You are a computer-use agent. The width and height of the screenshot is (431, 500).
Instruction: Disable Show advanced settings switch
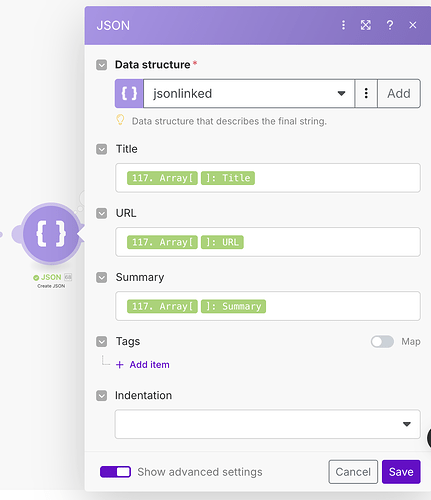115,472
